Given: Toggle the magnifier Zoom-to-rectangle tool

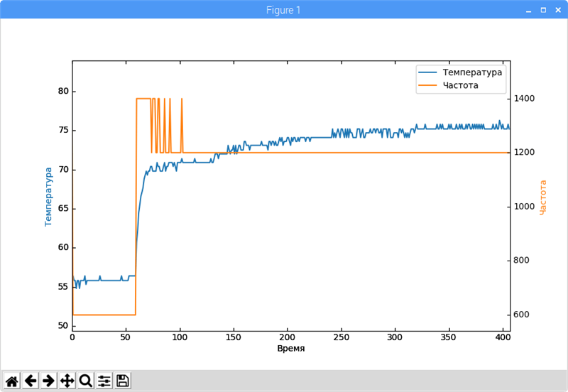Looking at the screenshot, I should pos(86,381).
